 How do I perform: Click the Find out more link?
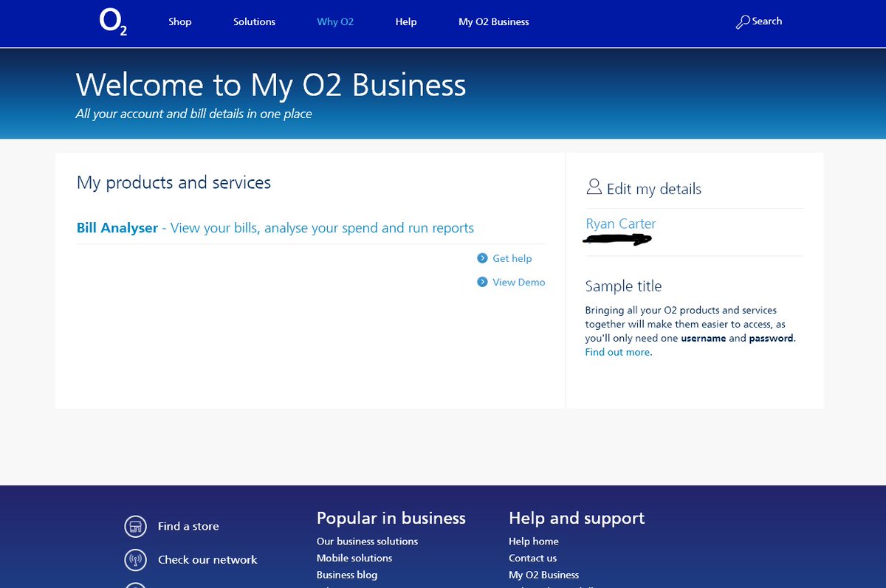tap(618, 353)
